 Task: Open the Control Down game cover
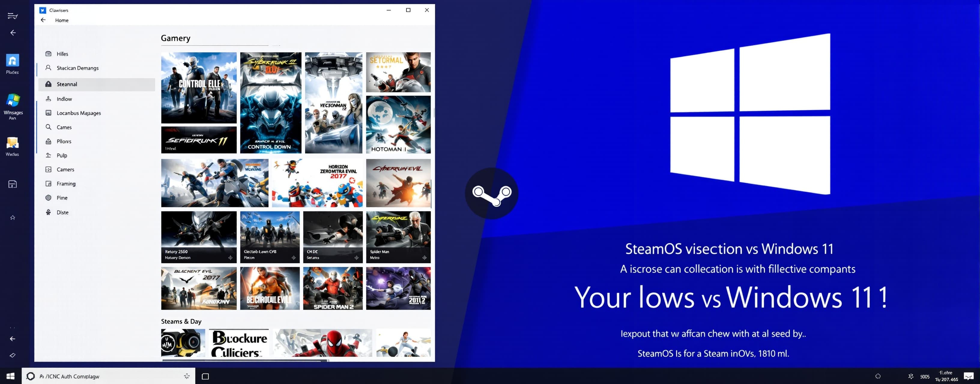271,103
